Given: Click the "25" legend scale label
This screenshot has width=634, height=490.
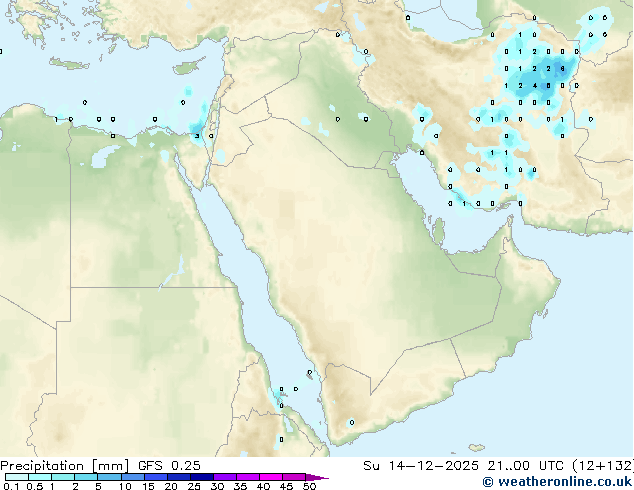Looking at the screenshot, I should coord(194,486).
